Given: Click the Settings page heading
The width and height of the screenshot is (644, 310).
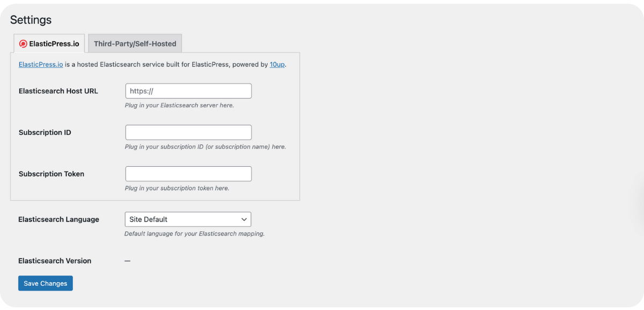Looking at the screenshot, I should pos(31,20).
